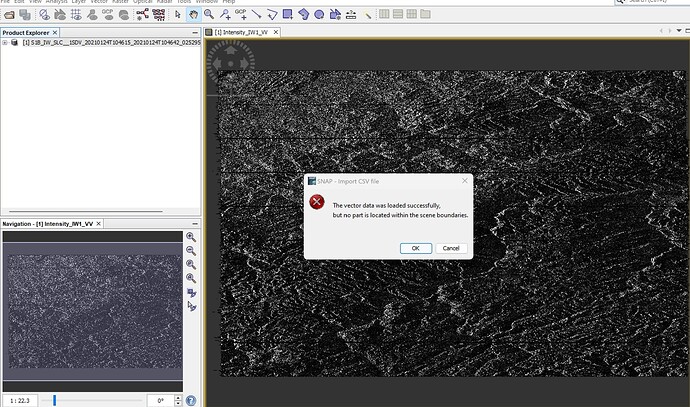Screen dimensions: 690x407
Task: Select the magnifier zoom tool
Action: pos(209,14)
